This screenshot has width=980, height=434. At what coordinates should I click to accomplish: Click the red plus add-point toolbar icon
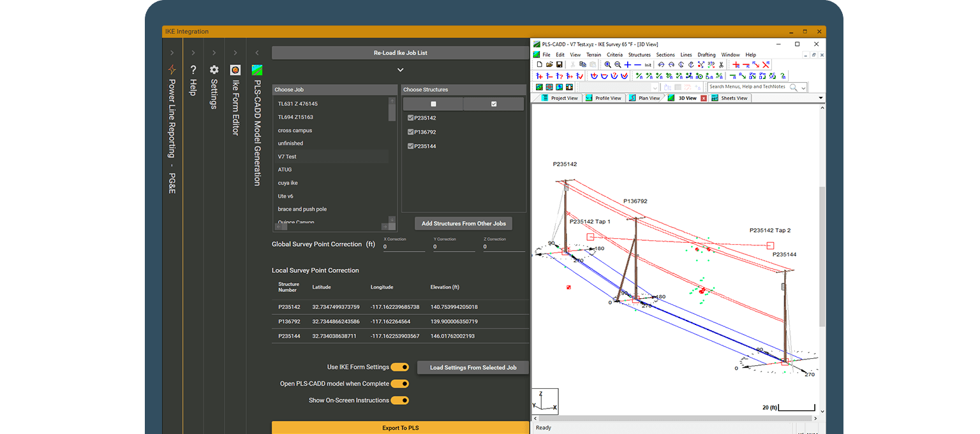click(736, 64)
